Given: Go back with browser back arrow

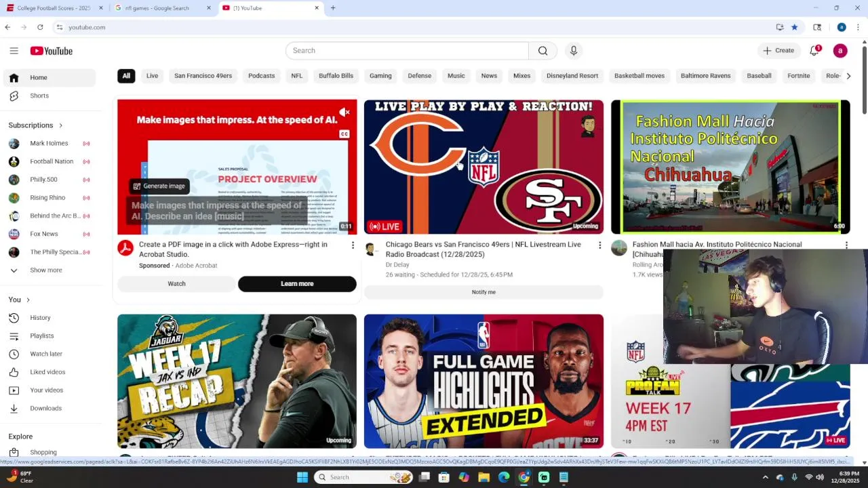Looking at the screenshot, I should tap(7, 27).
